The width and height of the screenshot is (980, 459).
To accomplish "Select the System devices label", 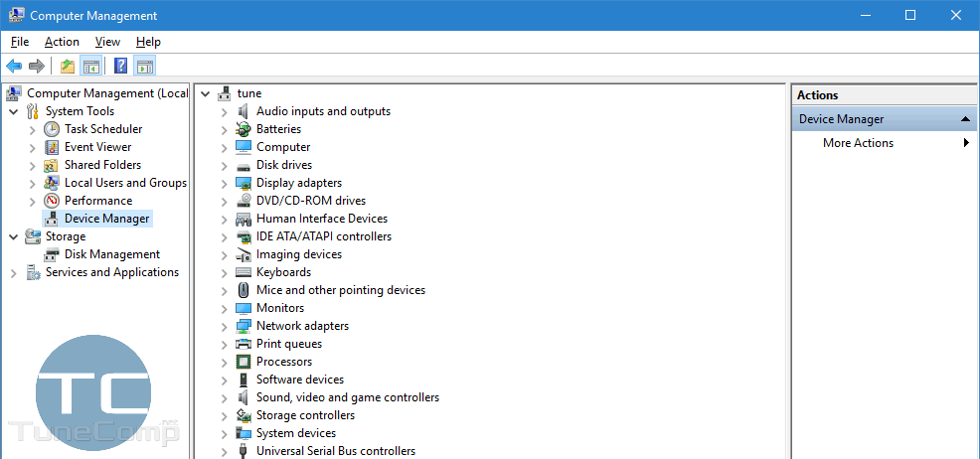I will tap(295, 433).
